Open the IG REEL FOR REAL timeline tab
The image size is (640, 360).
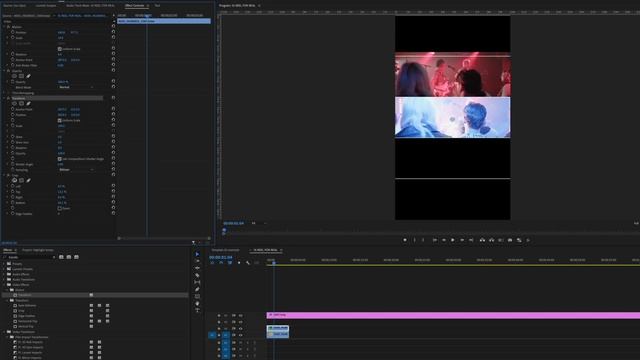coord(265,250)
